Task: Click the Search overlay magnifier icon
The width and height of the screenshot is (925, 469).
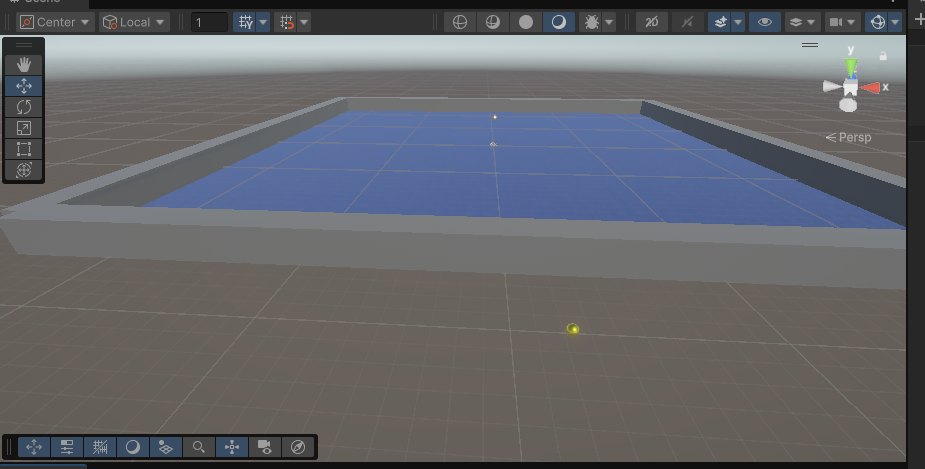Action: pos(199,447)
